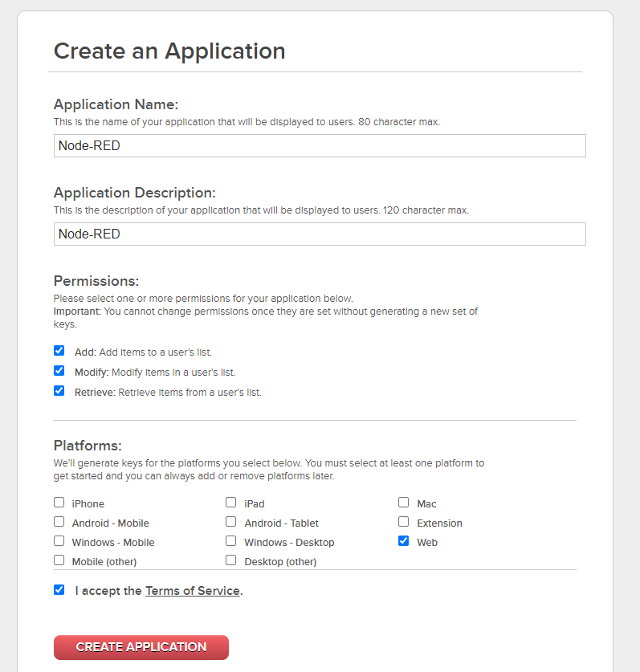640x672 pixels.
Task: Select the Extension platform checkbox
Action: click(x=404, y=522)
